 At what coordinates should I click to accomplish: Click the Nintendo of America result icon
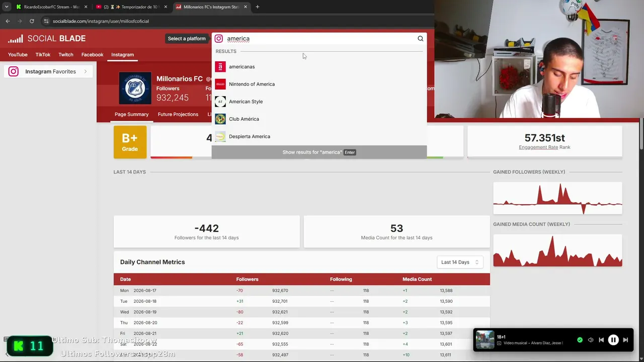tap(220, 84)
